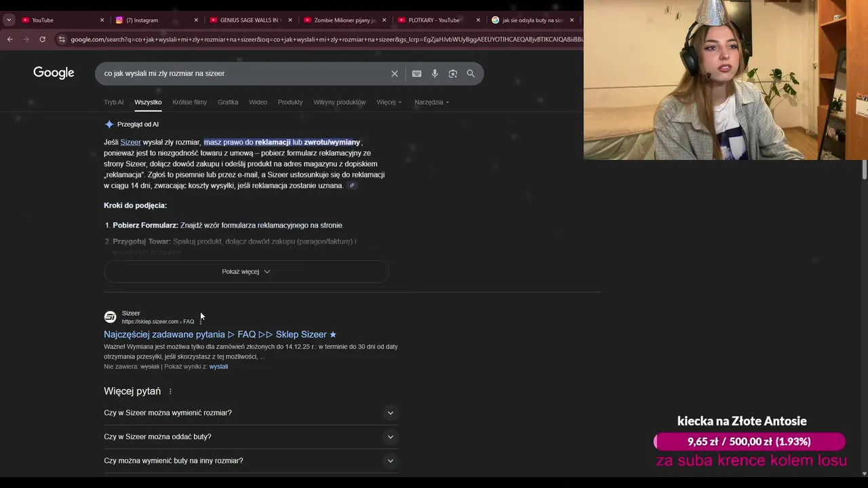Switch to 'jak sie odsyla buty' tab

tap(532, 20)
